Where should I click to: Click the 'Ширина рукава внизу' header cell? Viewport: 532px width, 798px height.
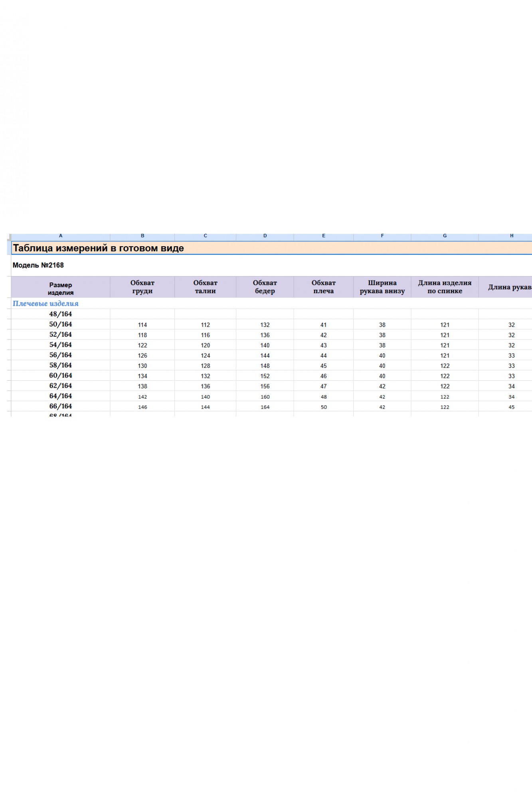pos(382,287)
